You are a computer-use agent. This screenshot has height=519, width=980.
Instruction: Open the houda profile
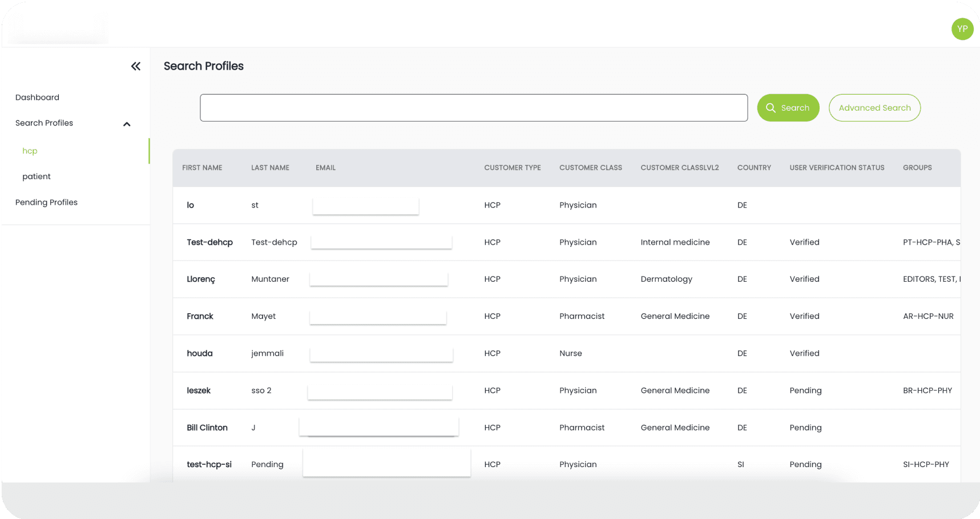click(200, 354)
